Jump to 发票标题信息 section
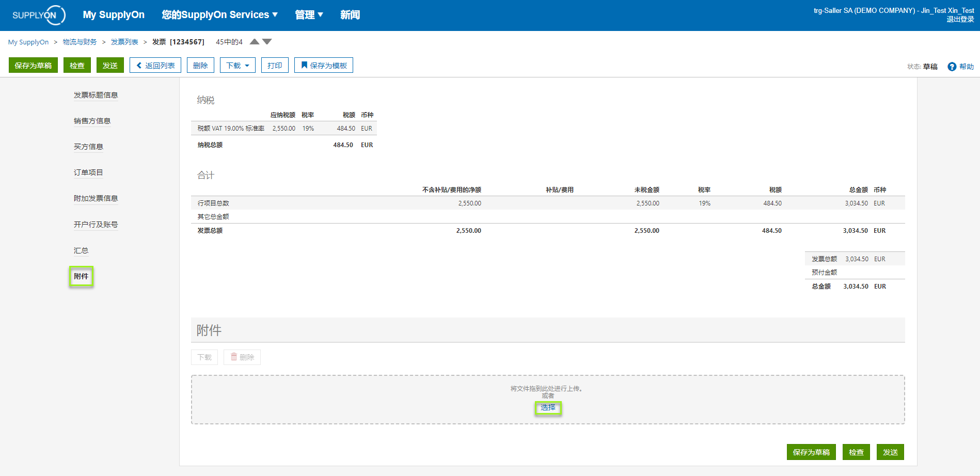Image resolution: width=980 pixels, height=476 pixels. click(x=96, y=95)
